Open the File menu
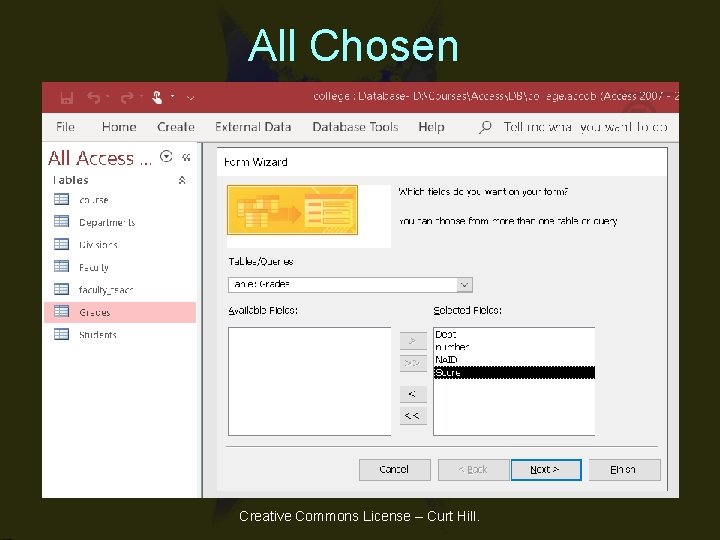The height and width of the screenshot is (540, 720). pos(65,127)
